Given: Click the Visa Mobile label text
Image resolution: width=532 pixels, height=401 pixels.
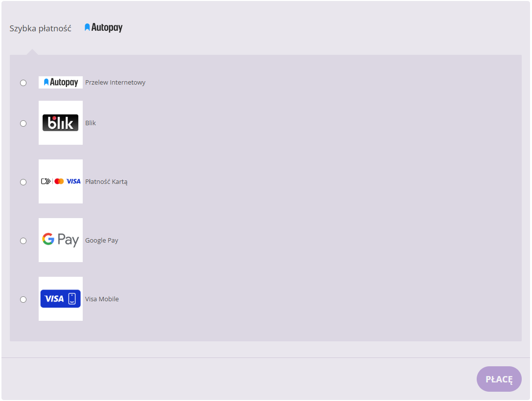Looking at the screenshot, I should point(102,299).
